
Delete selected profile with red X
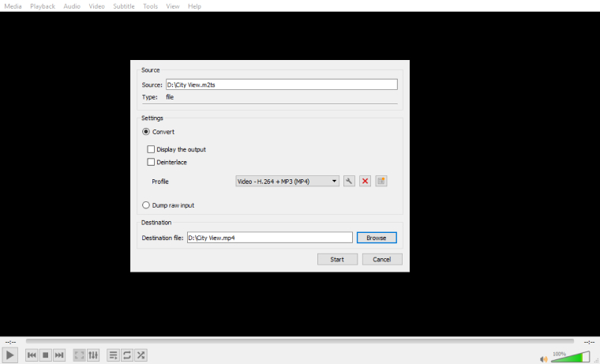coord(365,181)
